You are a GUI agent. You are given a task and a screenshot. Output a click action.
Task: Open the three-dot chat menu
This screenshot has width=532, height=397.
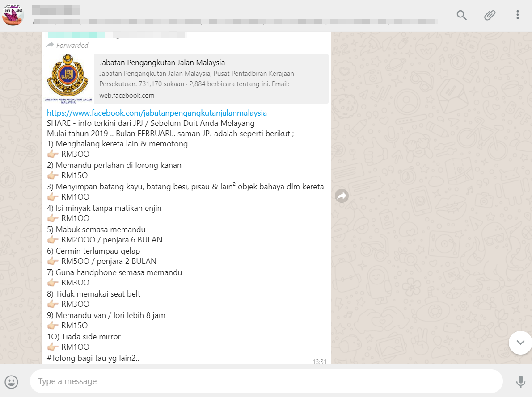coord(517,15)
